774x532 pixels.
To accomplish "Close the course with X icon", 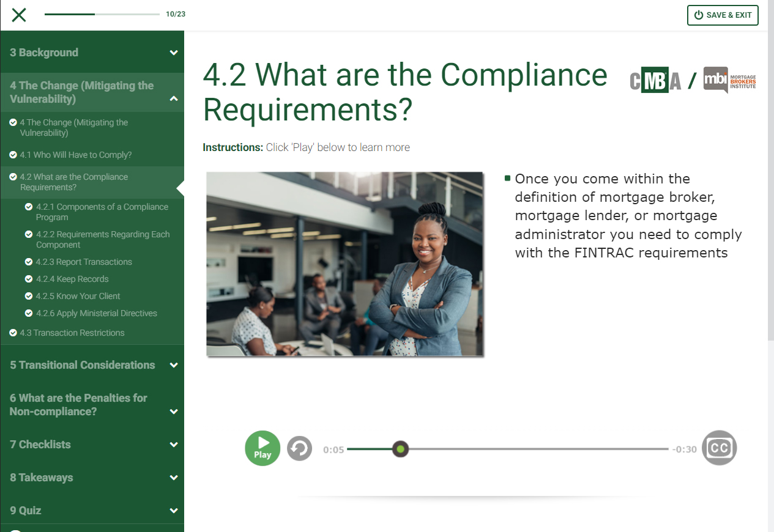I will [x=19, y=15].
